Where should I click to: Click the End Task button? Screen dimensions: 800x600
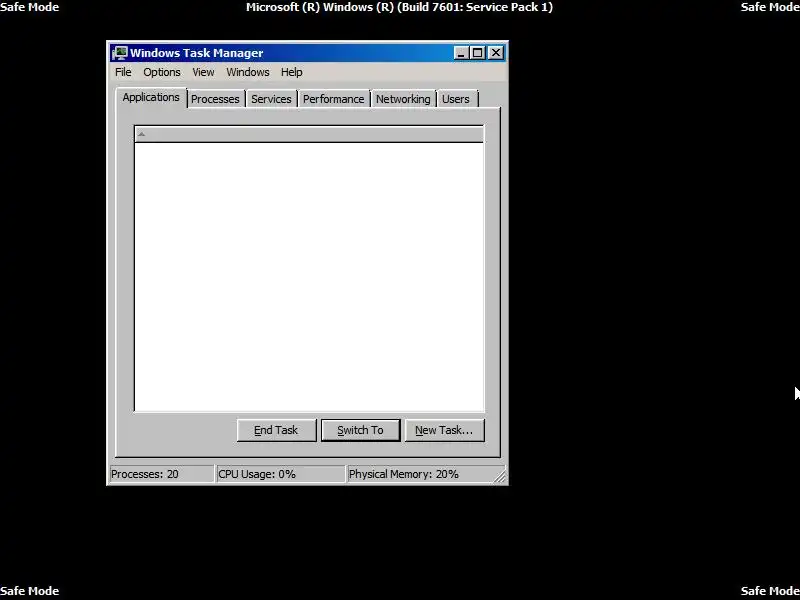276,430
